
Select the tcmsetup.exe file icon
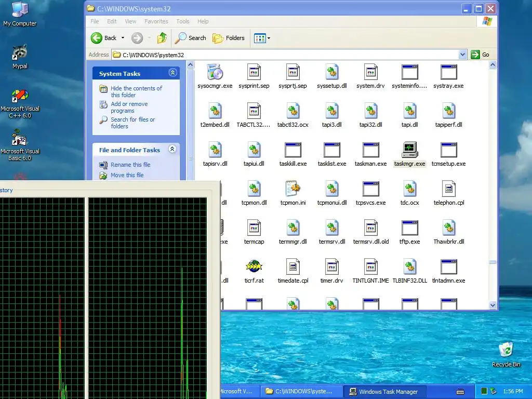pos(448,150)
